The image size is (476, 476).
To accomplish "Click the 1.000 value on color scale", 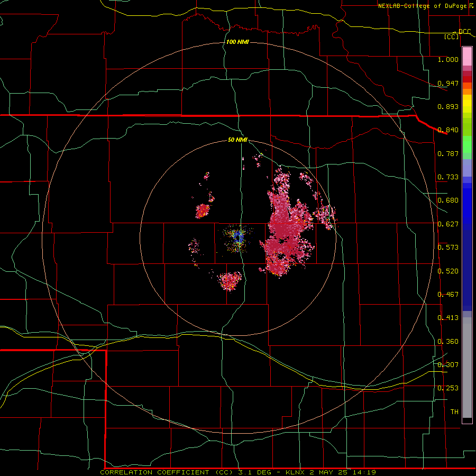I will coord(448,59).
